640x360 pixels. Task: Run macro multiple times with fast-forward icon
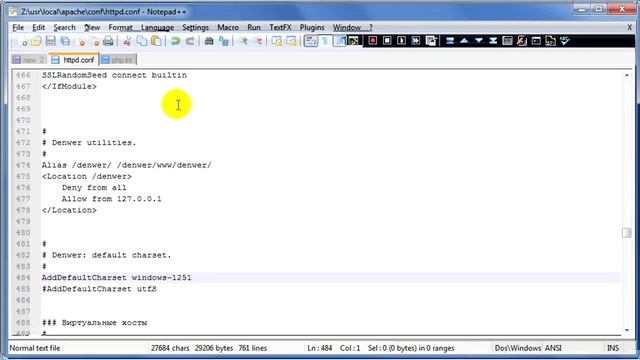coord(416,41)
